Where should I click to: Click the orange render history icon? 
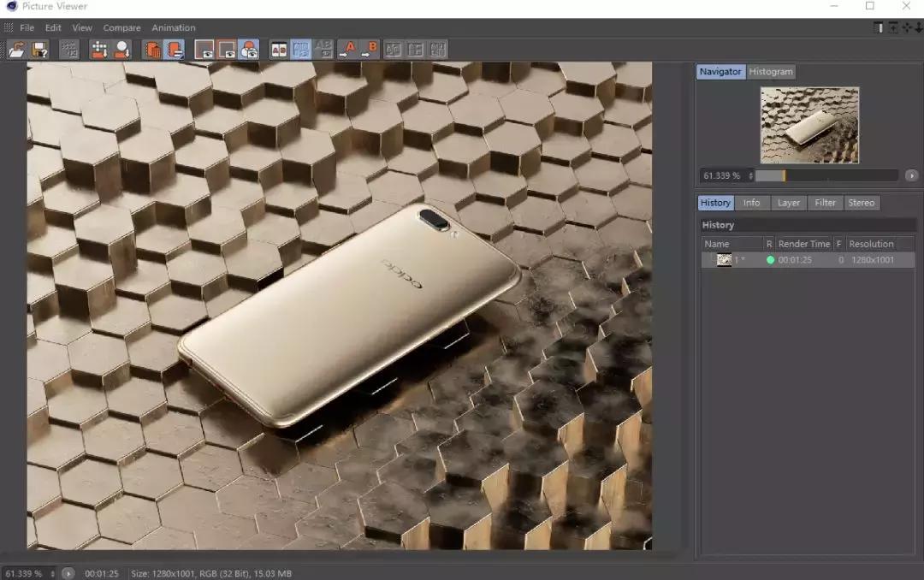point(152,50)
